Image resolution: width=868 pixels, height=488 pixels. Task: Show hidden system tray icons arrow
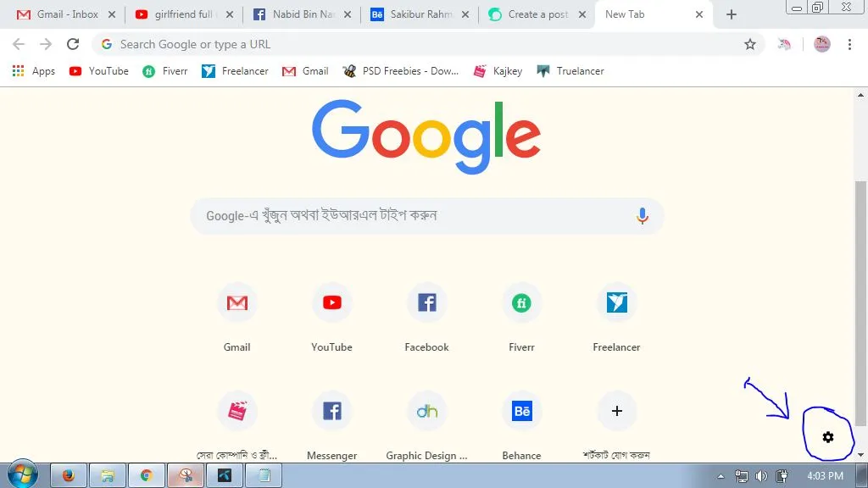pos(721,476)
